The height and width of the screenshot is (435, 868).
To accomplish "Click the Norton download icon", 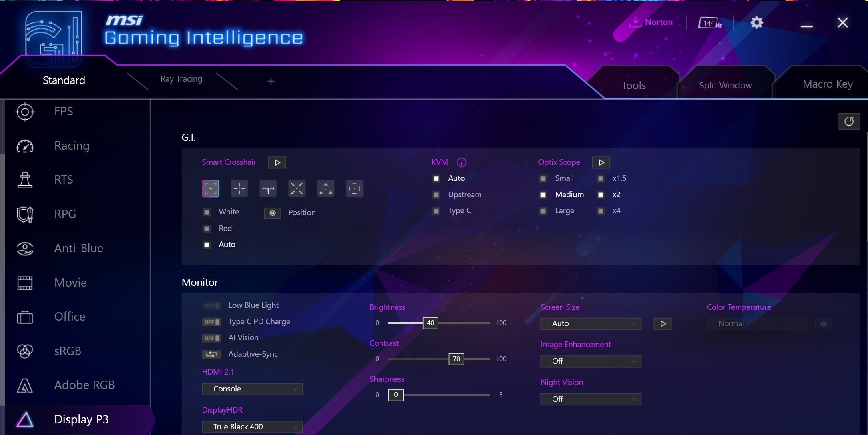I will pos(635,22).
